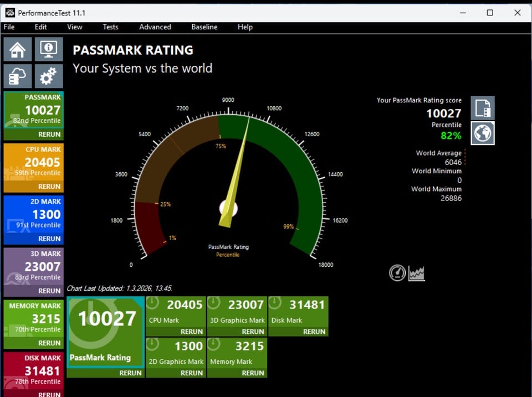532x397 pixels.
Task: Click the 75% marker on gauge
Action: (221, 146)
